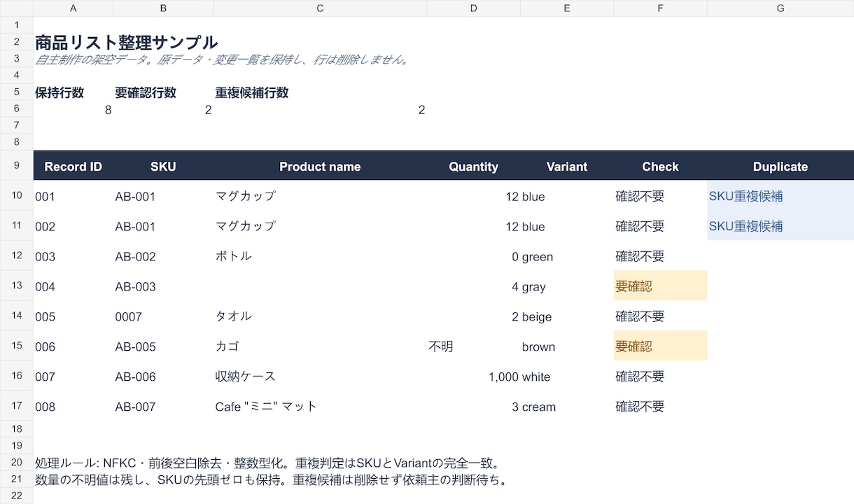Click product name Cafe "ミニ" マット

[x=320, y=407]
